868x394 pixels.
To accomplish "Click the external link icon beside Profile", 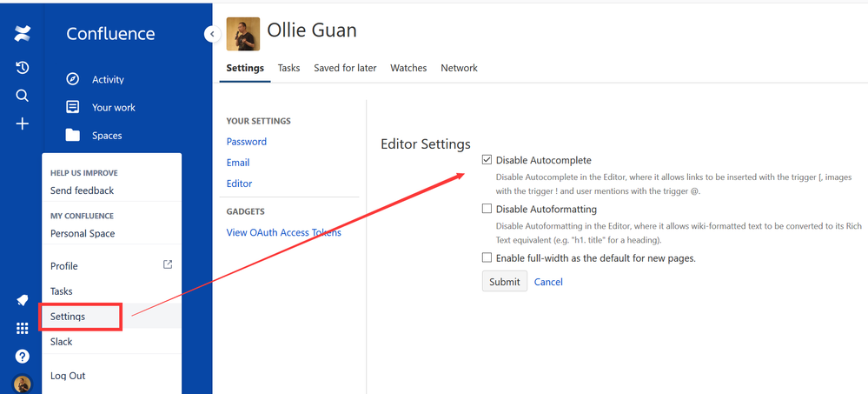I will [x=168, y=265].
